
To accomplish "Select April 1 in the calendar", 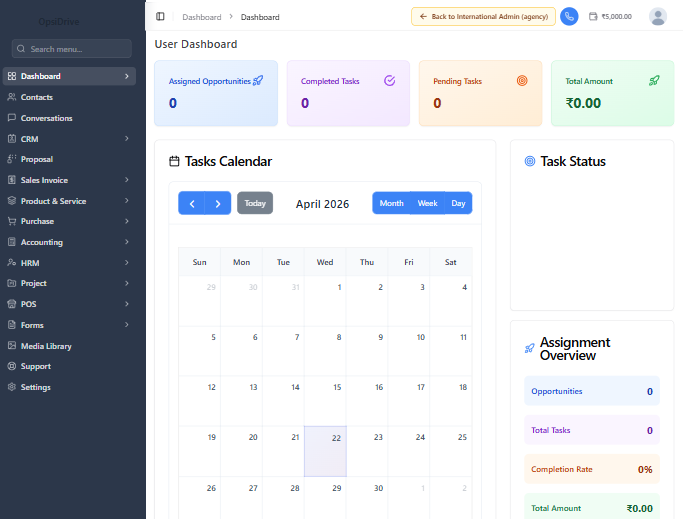I will pyautogui.click(x=325, y=301).
